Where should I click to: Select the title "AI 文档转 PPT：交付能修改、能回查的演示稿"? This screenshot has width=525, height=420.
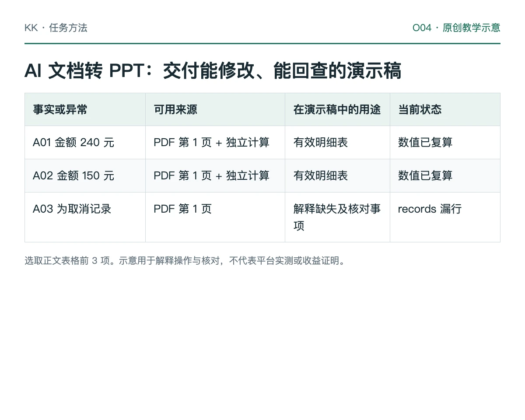(x=213, y=71)
